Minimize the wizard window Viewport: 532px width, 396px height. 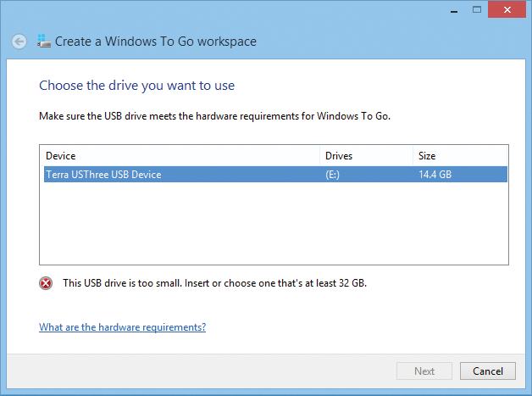coord(454,10)
